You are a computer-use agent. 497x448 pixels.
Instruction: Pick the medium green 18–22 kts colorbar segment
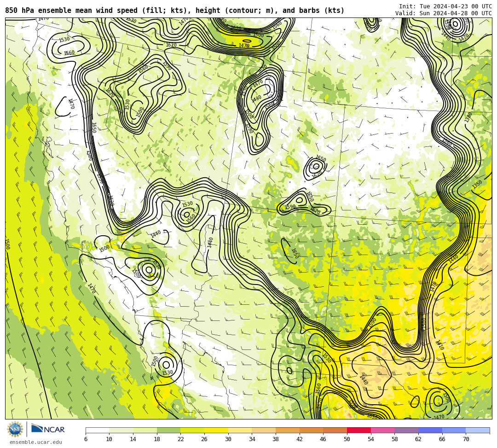168,430
